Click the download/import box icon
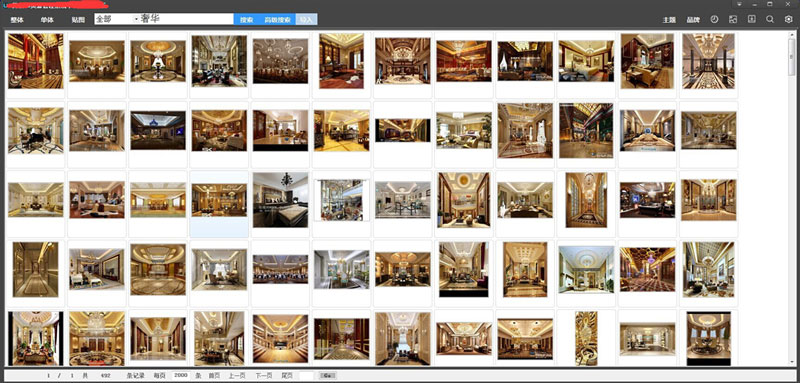800x383 pixels. click(752, 19)
